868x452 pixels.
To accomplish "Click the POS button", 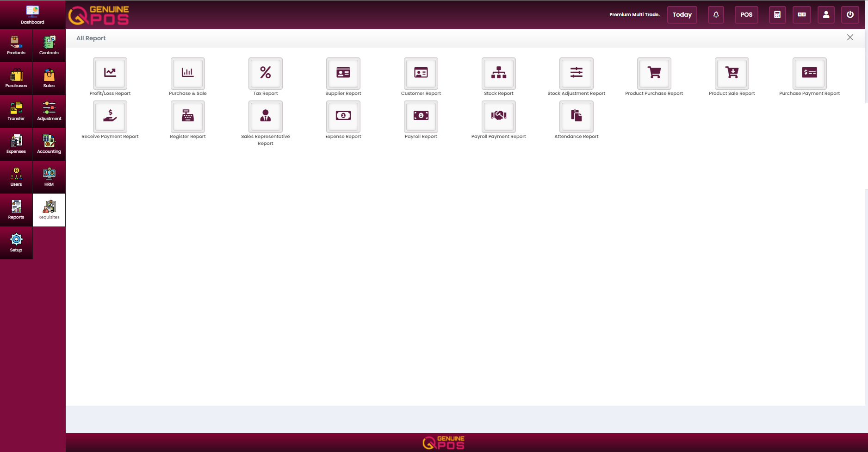I will (746, 15).
